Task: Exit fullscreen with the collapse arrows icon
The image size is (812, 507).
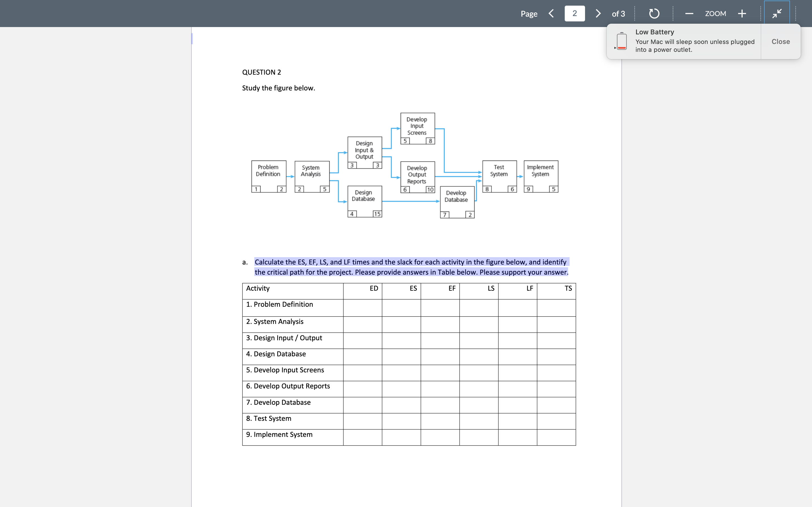Action: pyautogui.click(x=777, y=14)
